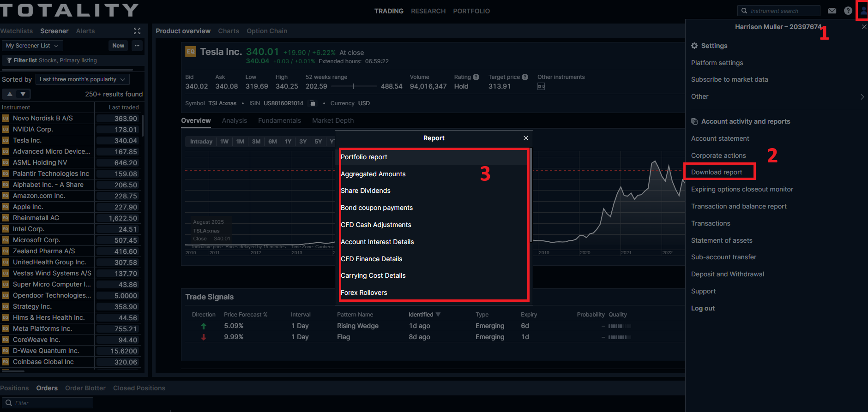Open the Charts tab
This screenshot has height=412, width=868.
[x=229, y=31]
